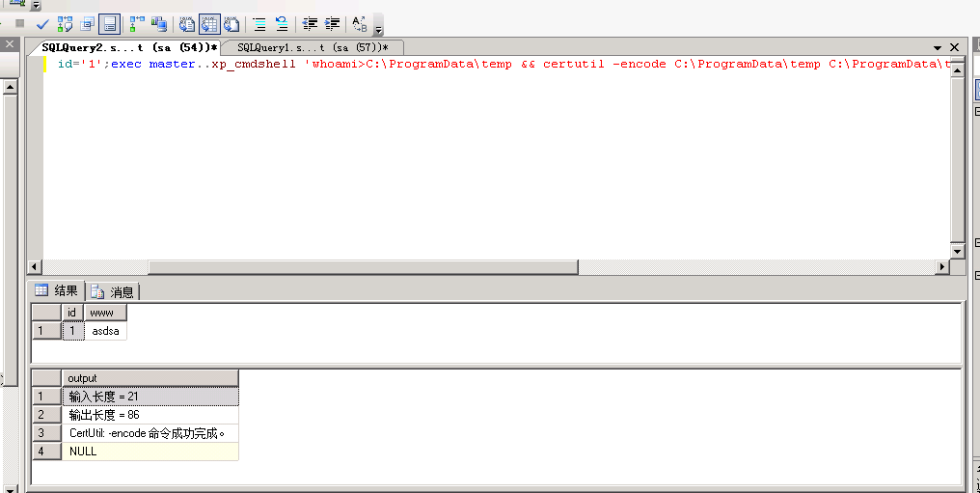Screen dimensions: 980x493
Task: Open the 结果 results tab
Action: click(x=57, y=290)
